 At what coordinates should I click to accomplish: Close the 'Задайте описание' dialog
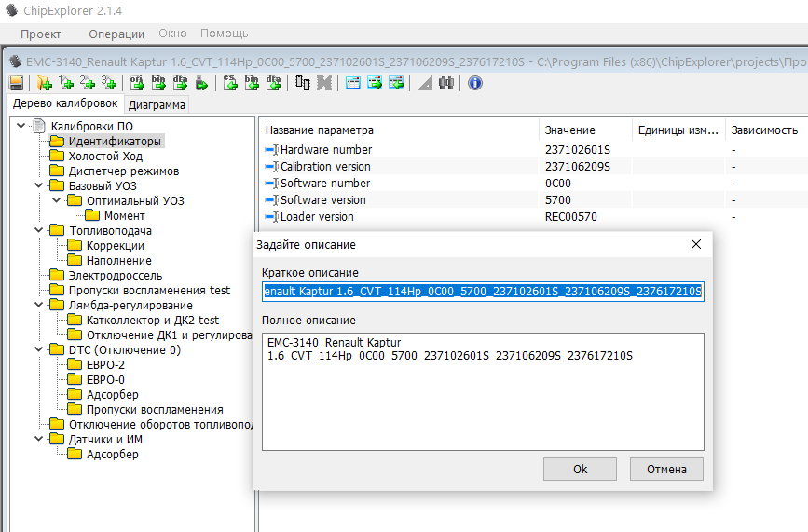[x=695, y=244]
